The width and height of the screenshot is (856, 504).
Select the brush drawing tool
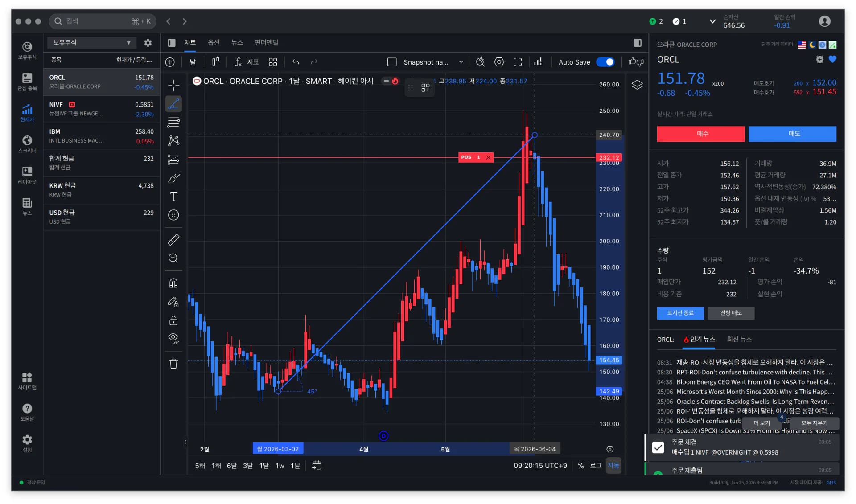[173, 178]
